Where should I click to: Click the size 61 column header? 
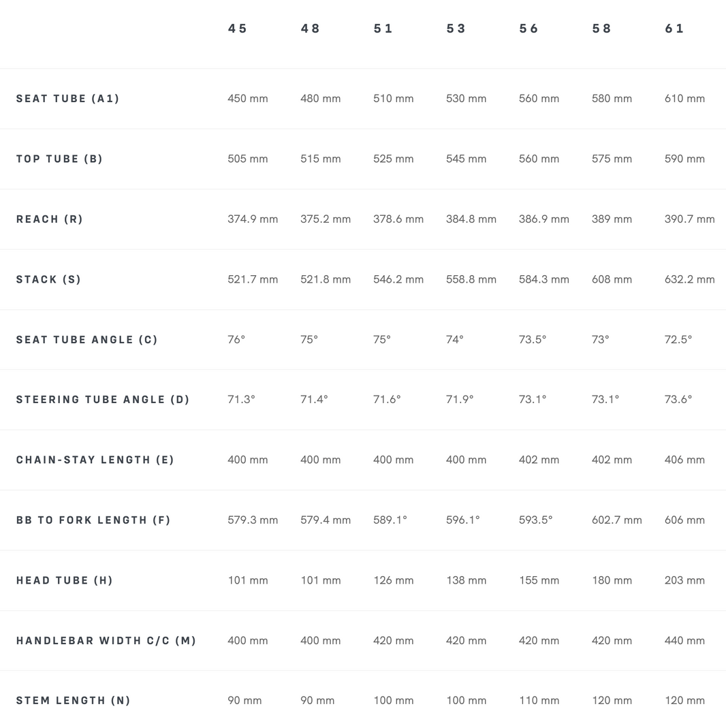[x=674, y=29]
